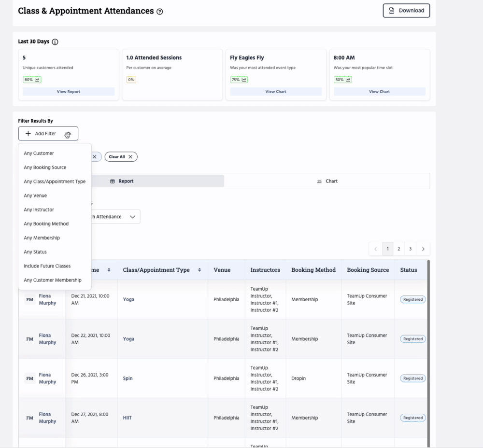
Task: Pick Any Booking Source filter option
Action: coord(45,168)
